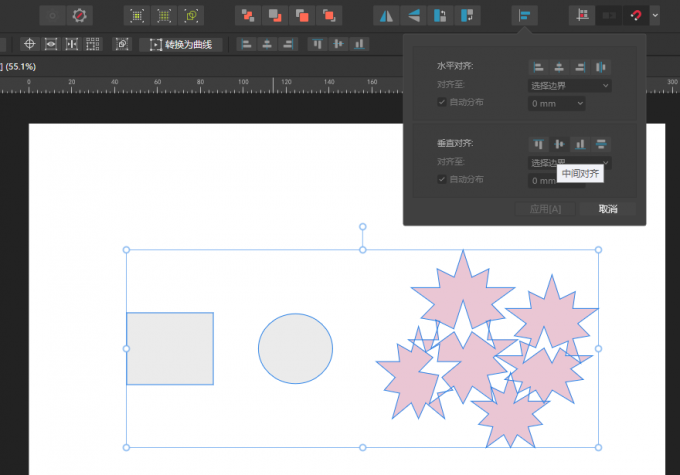Image resolution: width=680 pixels, height=475 pixels.
Task: Select the Insert behind selection icon
Action: (x=137, y=16)
